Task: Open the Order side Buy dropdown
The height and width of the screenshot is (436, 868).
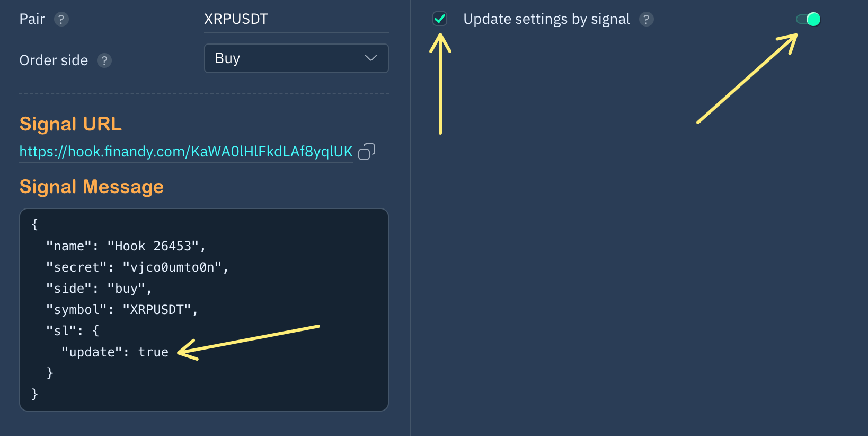Action: pos(296,58)
